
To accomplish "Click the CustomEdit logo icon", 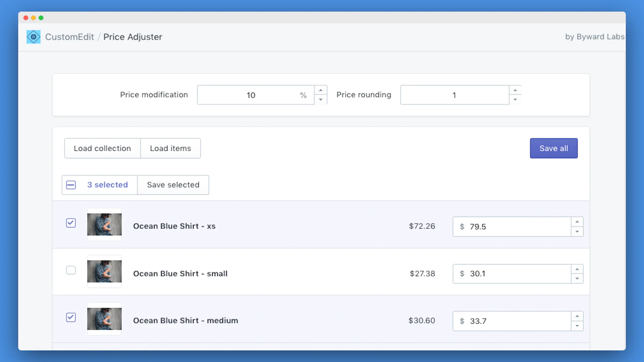I will (x=33, y=37).
